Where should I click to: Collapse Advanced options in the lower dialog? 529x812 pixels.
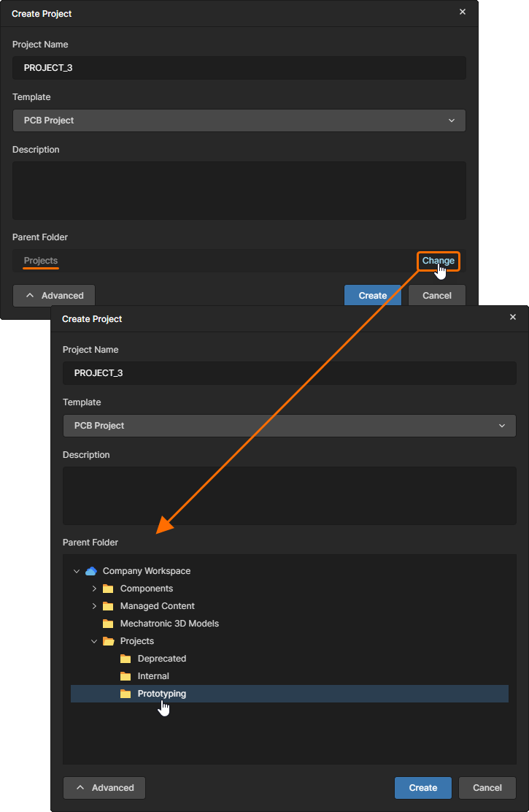click(104, 788)
